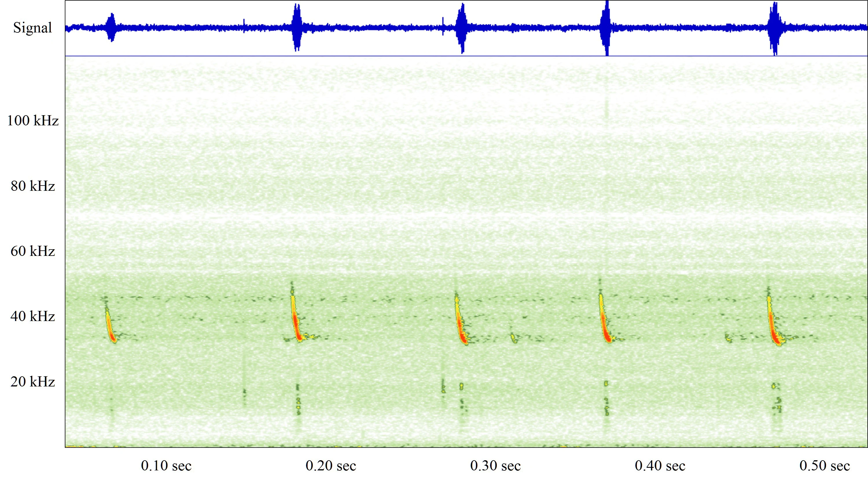The height and width of the screenshot is (484, 868).
Task: Click the Signal waveform label
Action: coord(32,27)
